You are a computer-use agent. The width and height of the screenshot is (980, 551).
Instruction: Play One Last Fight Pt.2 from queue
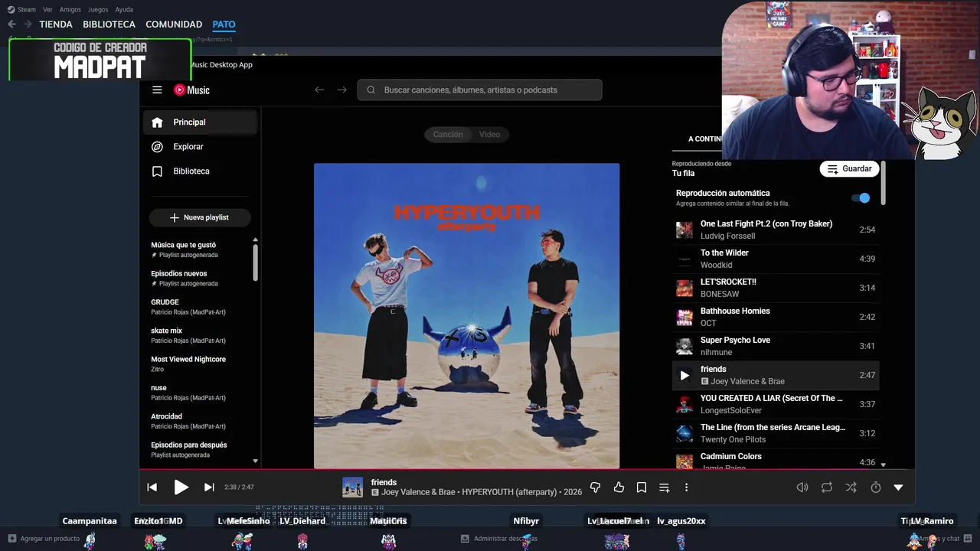776,230
